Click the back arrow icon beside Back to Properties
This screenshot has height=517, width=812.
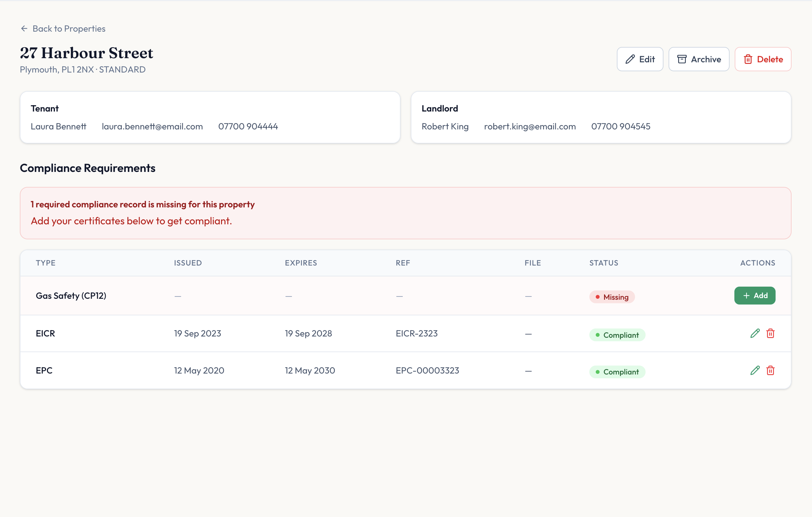coord(24,29)
